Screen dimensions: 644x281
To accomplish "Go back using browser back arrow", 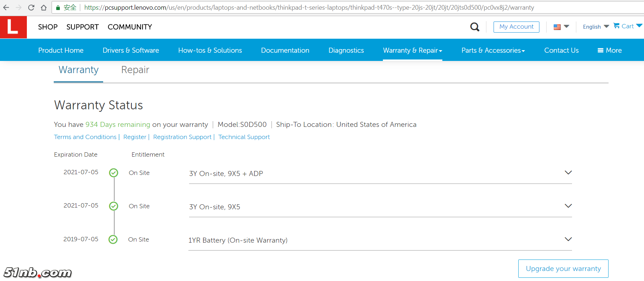I will coord(6,8).
